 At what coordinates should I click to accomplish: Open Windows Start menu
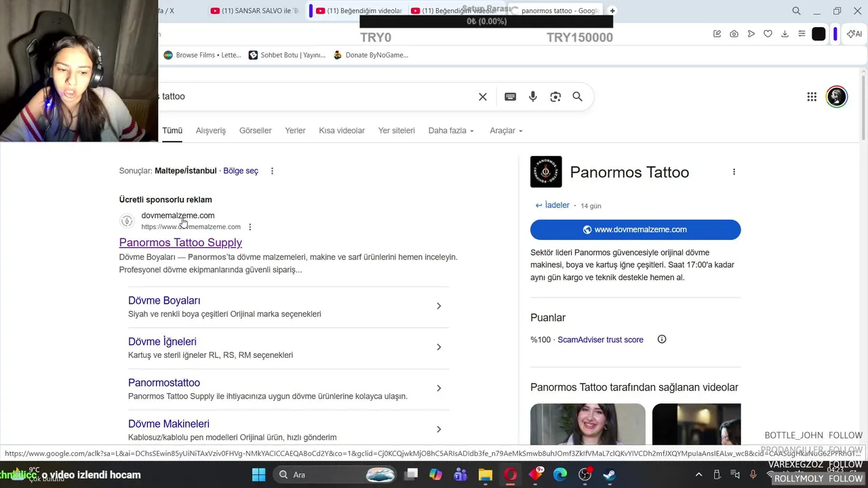[x=258, y=475]
